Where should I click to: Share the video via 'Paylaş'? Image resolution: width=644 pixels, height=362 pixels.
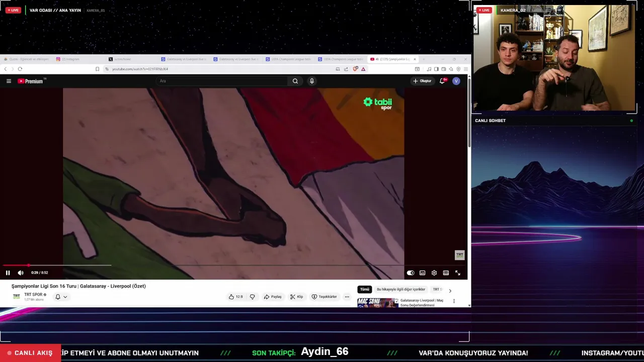point(273,297)
